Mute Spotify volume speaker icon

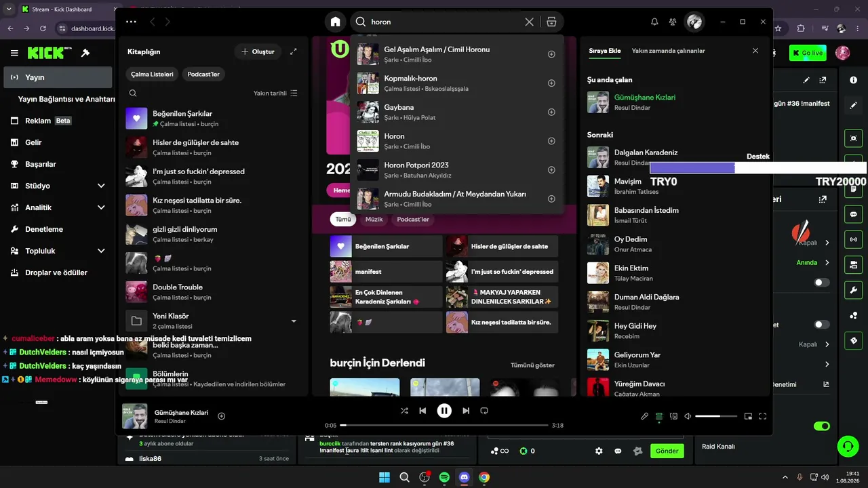point(688,416)
